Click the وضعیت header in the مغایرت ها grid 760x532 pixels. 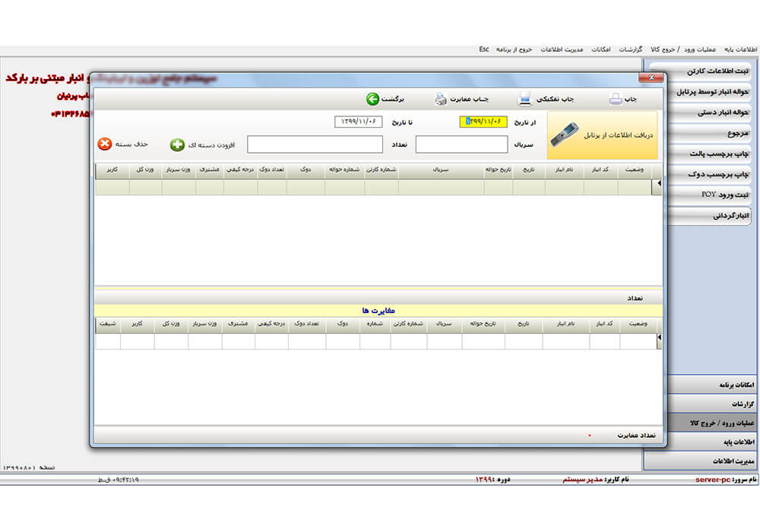click(x=638, y=324)
